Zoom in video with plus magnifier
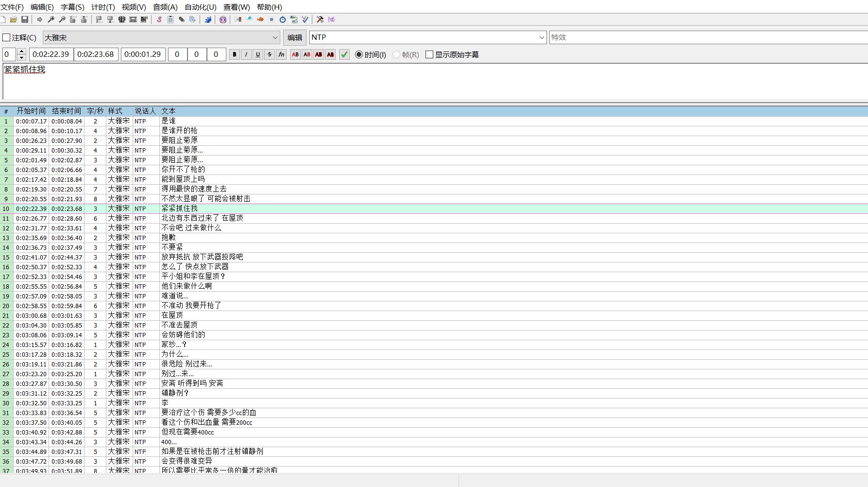 point(51,19)
